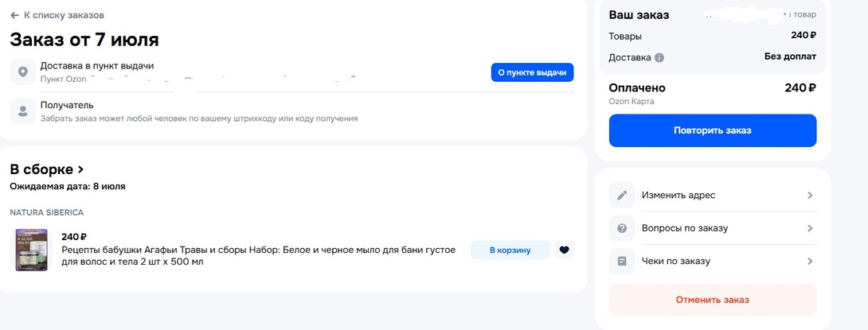
Task: Click the delivery info icon near Доставка
Action: 659,58
